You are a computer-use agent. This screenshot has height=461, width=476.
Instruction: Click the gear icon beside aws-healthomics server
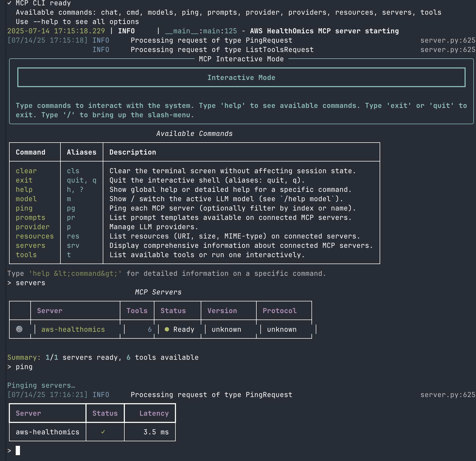(x=19, y=329)
